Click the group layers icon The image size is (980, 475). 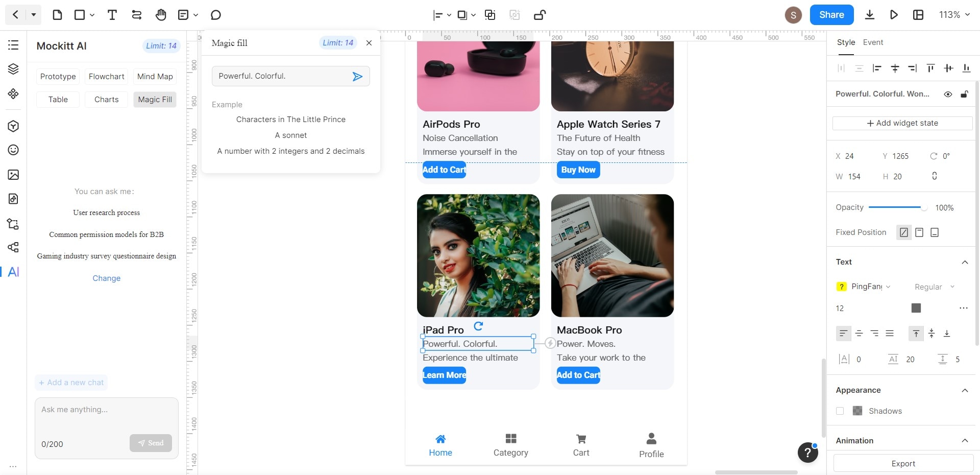coord(490,15)
